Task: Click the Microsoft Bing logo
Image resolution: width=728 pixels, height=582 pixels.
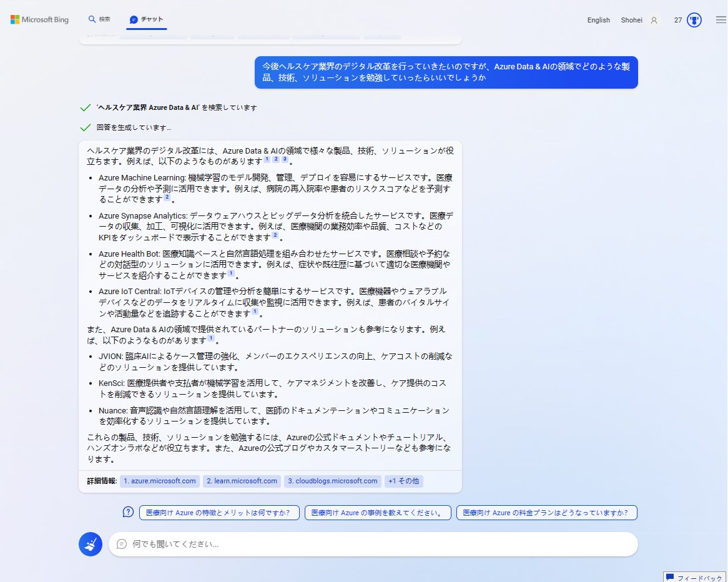Action: (39, 19)
